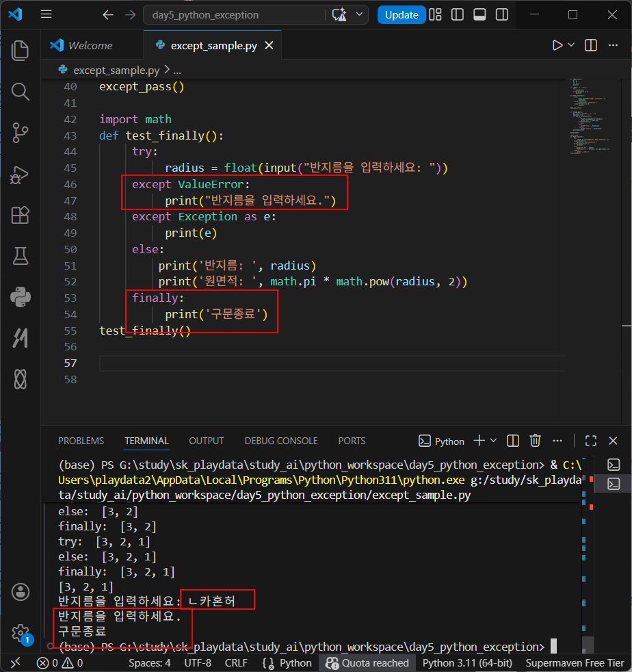Toggle the secondary side bar
Viewport: 632px width, 672px height.
click(502, 14)
